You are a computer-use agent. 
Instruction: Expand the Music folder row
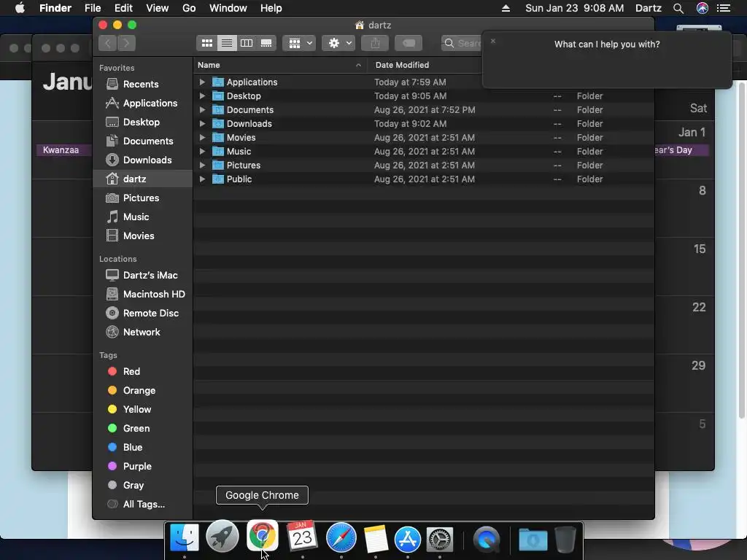[202, 152]
